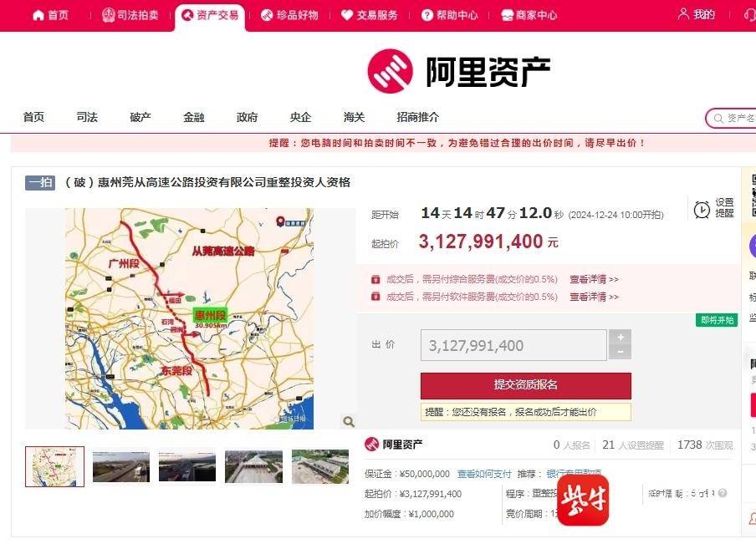756x549 pixels.
Task: Click the search magnifier icon in search box
Action: pos(718,119)
